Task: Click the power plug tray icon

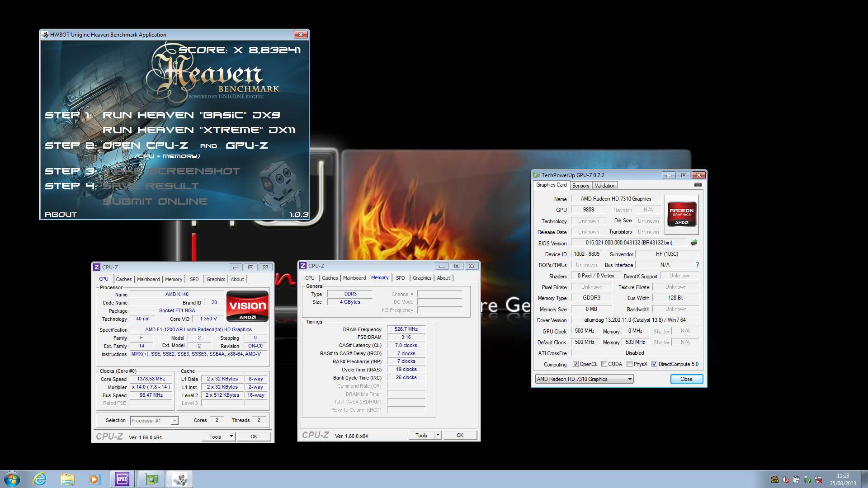Action: (x=797, y=479)
